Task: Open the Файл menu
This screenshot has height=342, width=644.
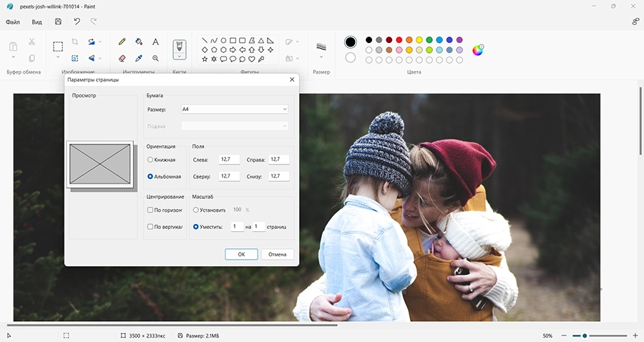Action: pyautogui.click(x=13, y=22)
